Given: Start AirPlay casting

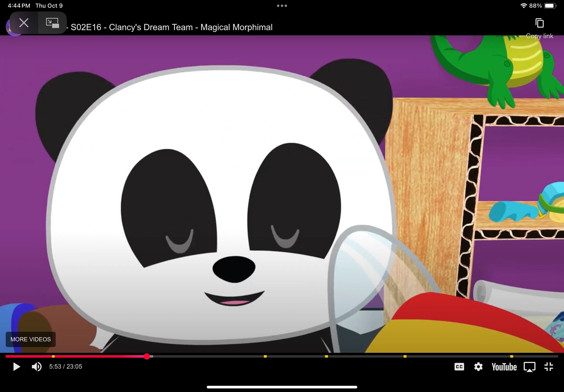Looking at the screenshot, I should click(529, 367).
